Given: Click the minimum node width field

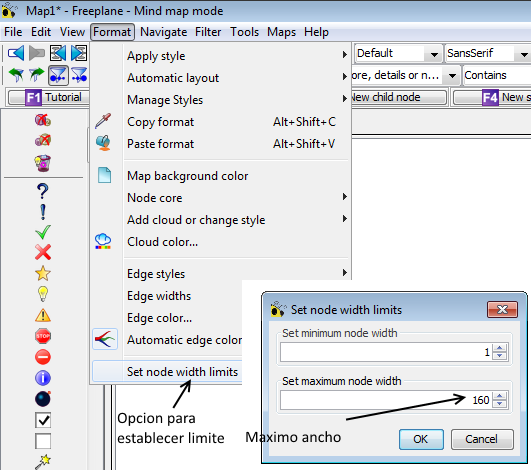Looking at the screenshot, I should (386, 352).
